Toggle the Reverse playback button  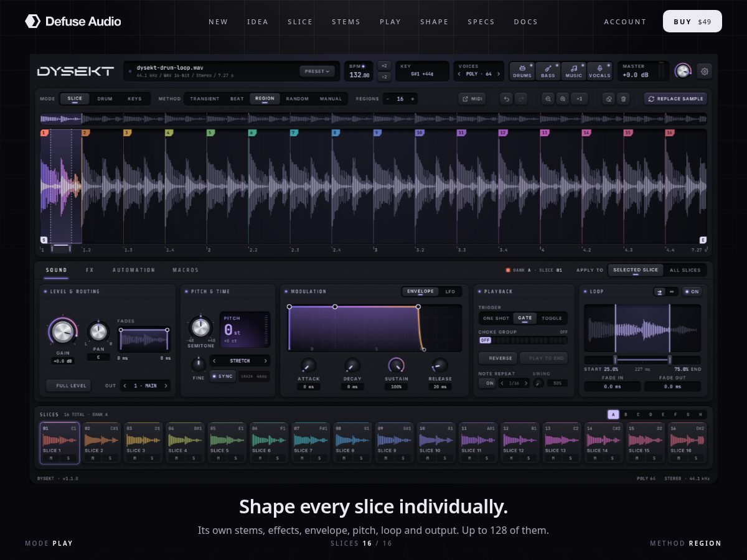coord(497,358)
